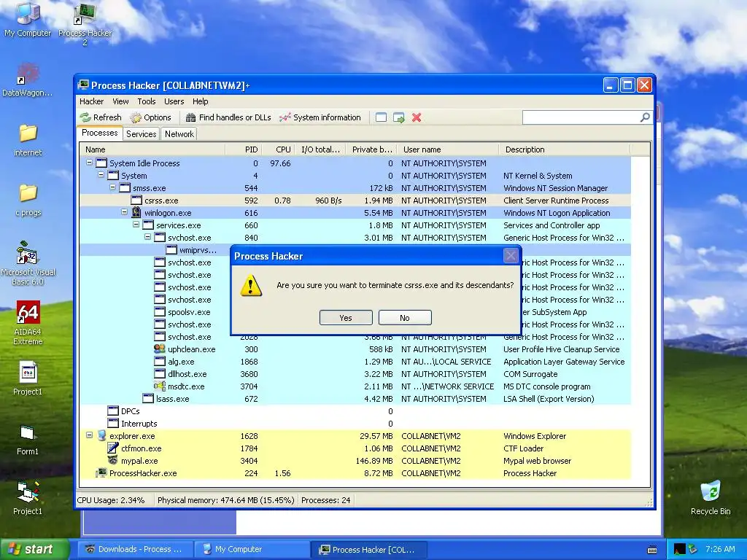Image resolution: width=747 pixels, height=560 pixels.
Task: Select the lsass.exe process row
Action: [x=355, y=399]
